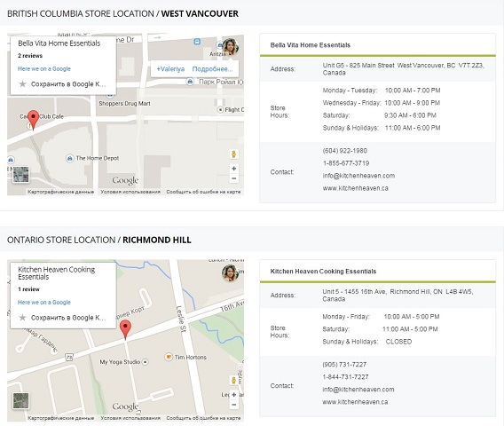Open '1 review' for Kitchen Heaven Cooking Essentials
This screenshot has height=426, width=504.
coord(28,289)
